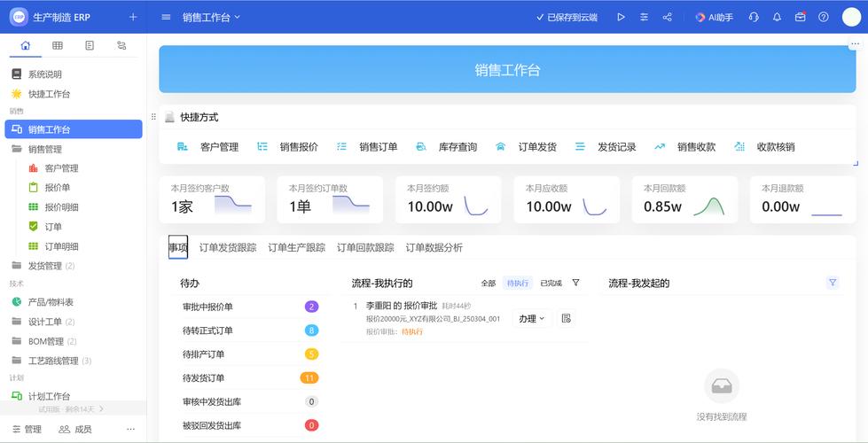This screenshot has width=868, height=443.
Task: Click the 库存查询 shortcut
Action: click(446, 147)
